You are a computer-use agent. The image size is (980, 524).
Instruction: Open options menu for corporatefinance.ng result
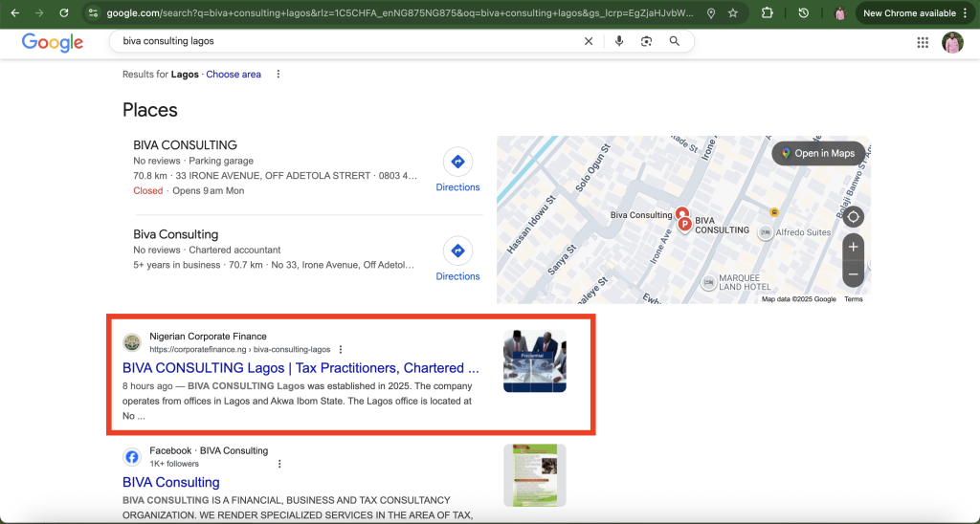click(341, 349)
